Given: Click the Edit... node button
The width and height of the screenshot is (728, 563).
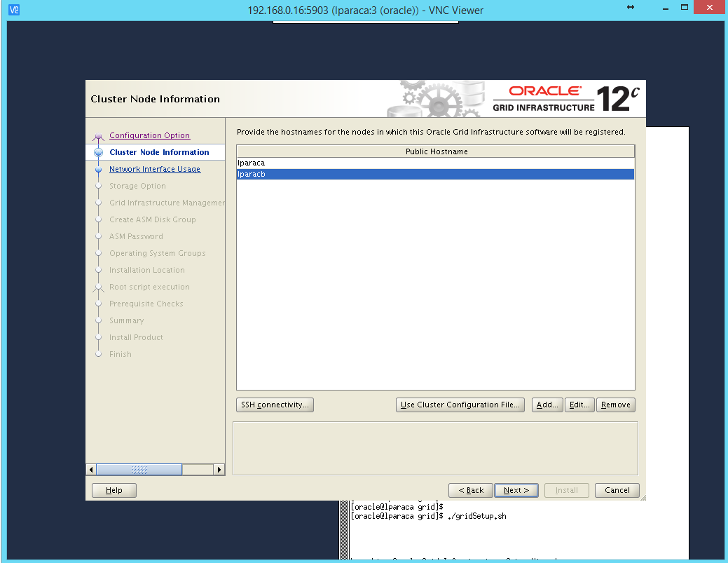Looking at the screenshot, I should point(579,405).
